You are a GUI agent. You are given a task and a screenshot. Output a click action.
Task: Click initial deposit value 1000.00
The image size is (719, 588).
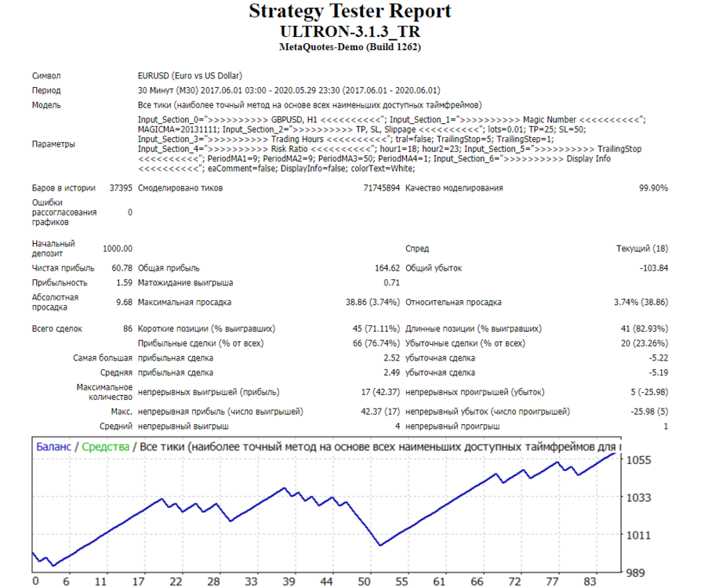point(118,249)
